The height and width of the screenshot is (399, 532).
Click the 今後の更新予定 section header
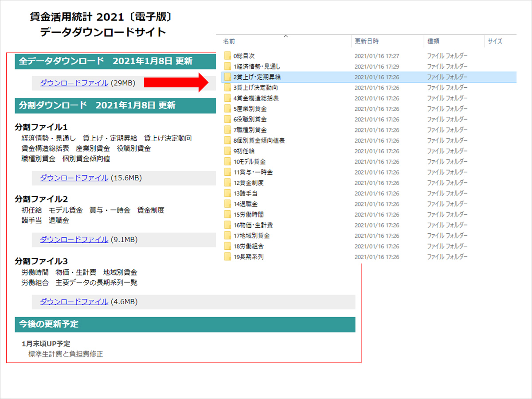(185, 324)
